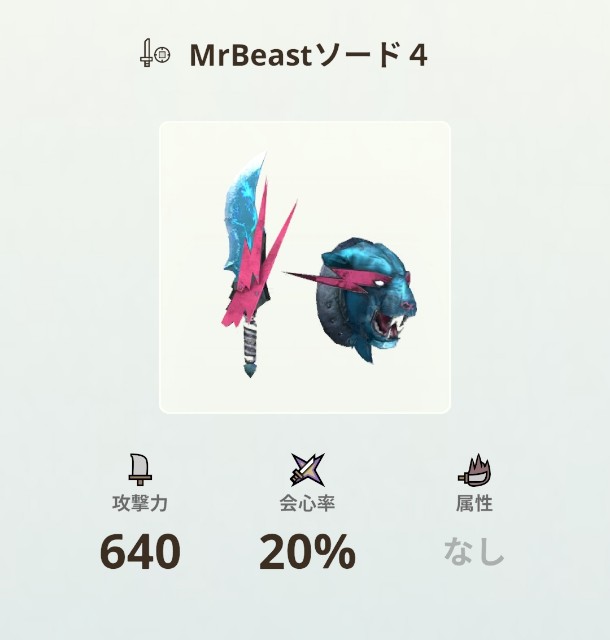
Task: Select the affinity value 20%
Action: point(307,552)
